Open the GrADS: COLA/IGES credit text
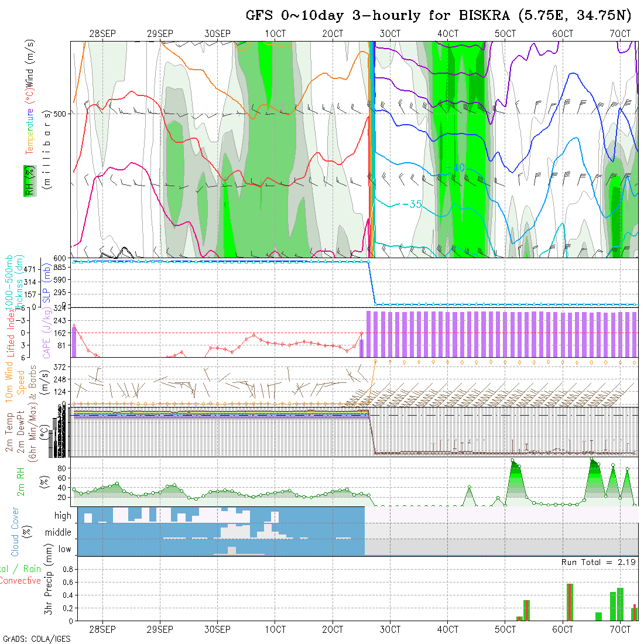This screenshot has height=644, width=644. (36, 639)
